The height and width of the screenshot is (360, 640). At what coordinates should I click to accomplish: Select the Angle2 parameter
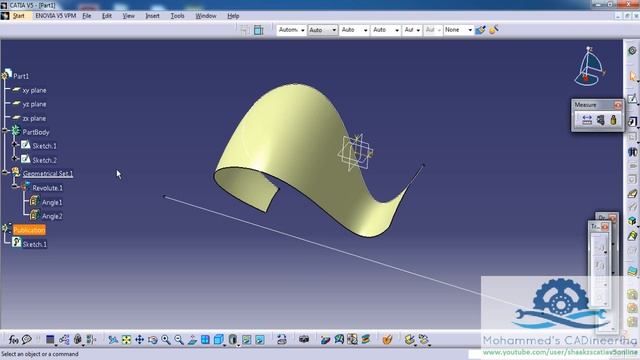52,216
